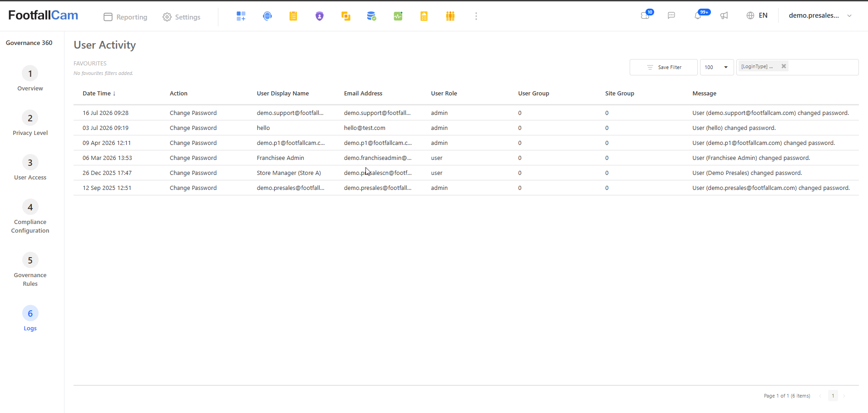Open the yellow clipboard icon in toolbar

tap(293, 16)
